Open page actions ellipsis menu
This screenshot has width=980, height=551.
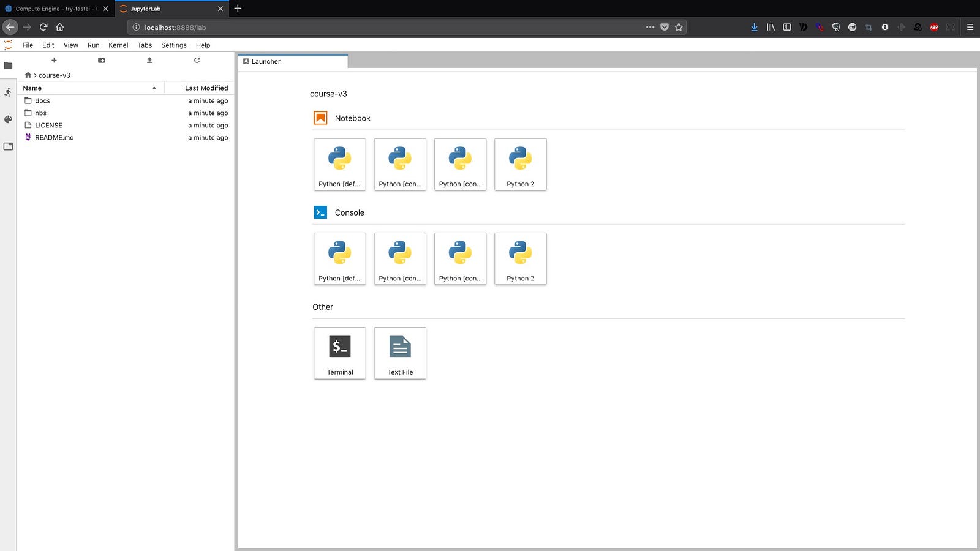pyautogui.click(x=650, y=27)
